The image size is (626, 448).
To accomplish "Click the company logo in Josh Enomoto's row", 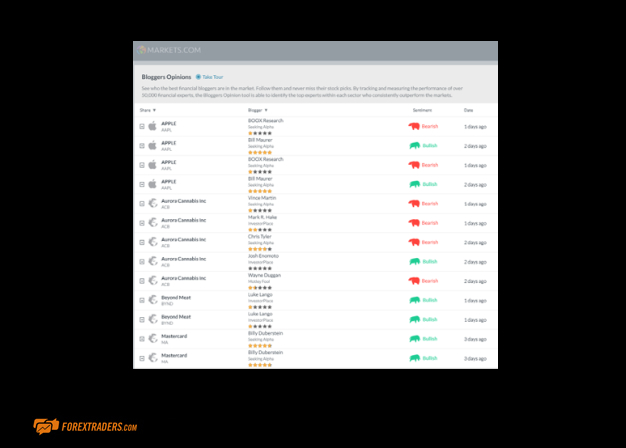I will [153, 261].
